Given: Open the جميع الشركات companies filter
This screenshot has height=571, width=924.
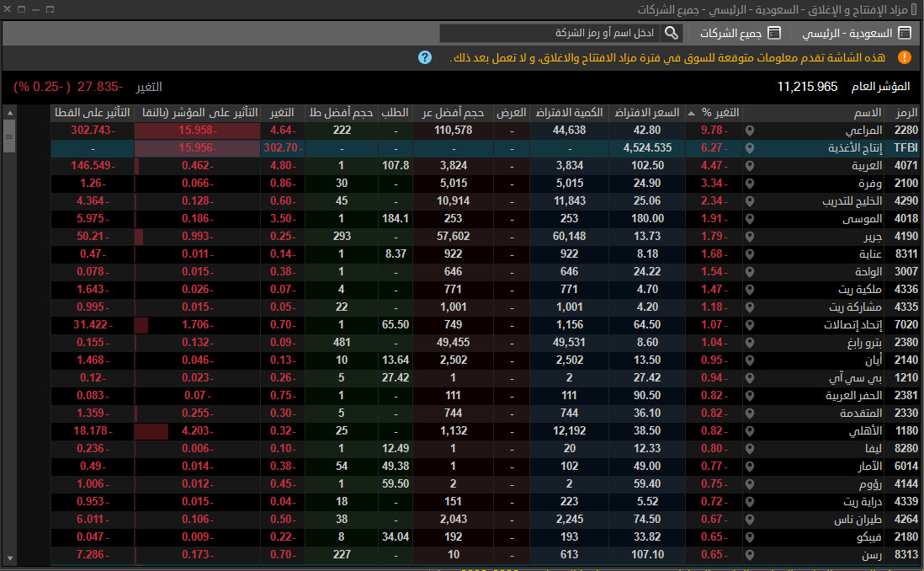Looking at the screenshot, I should 741,33.
